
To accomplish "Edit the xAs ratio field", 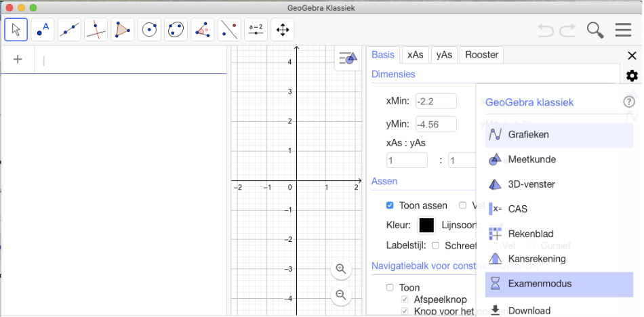I will tap(407, 160).
